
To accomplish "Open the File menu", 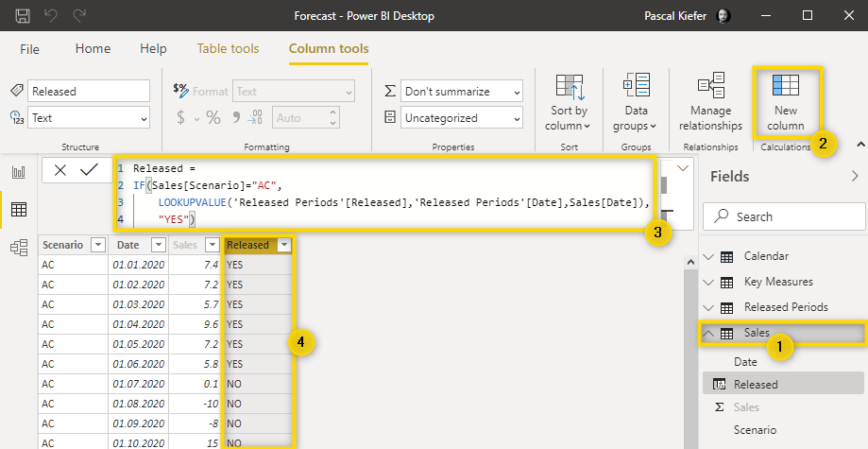I will [29, 49].
